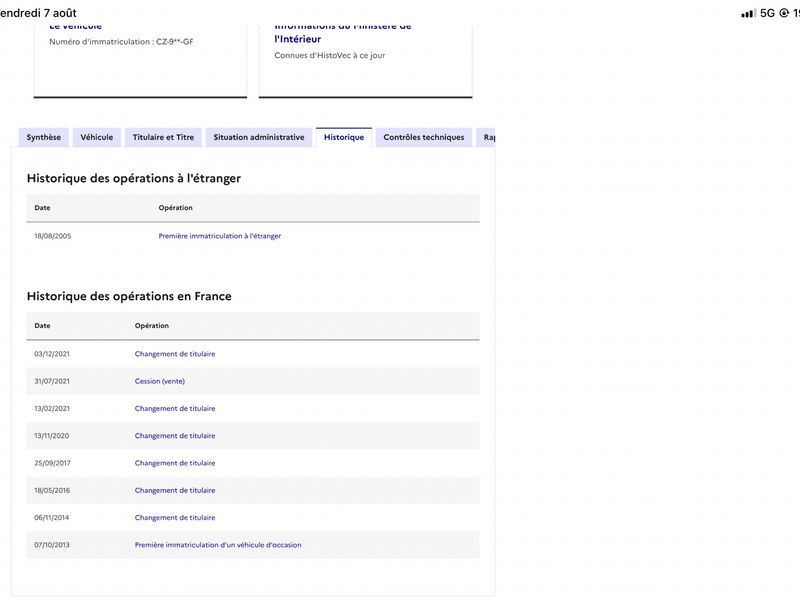
Task: Click the Opération column header in étranger table
Action: pos(176,208)
